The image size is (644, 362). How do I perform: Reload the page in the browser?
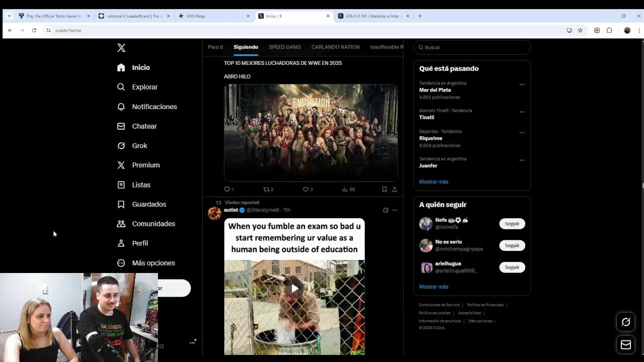(x=34, y=30)
